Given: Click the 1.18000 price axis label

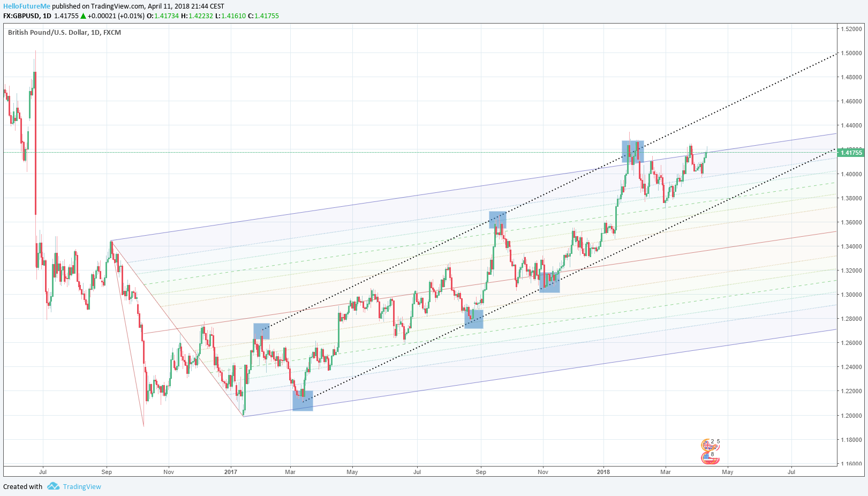Looking at the screenshot, I should (851, 440).
